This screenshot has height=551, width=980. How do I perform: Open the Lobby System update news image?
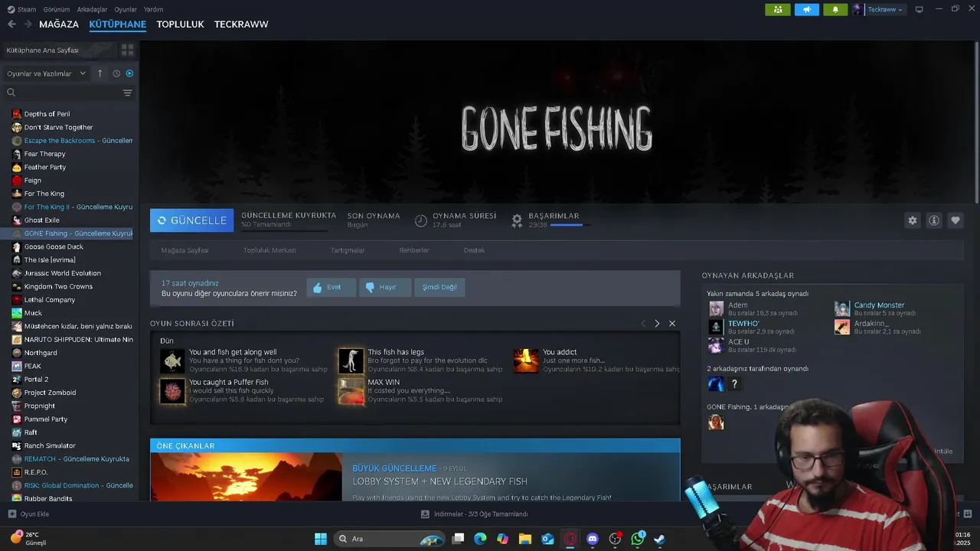(x=246, y=477)
